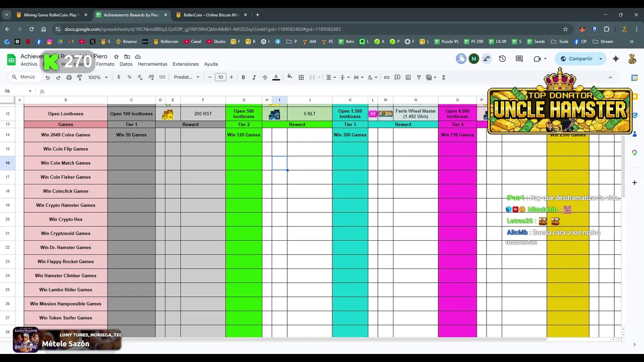Insert a comment from toolbar
Screen dimensions: 644x362
tap(397, 77)
